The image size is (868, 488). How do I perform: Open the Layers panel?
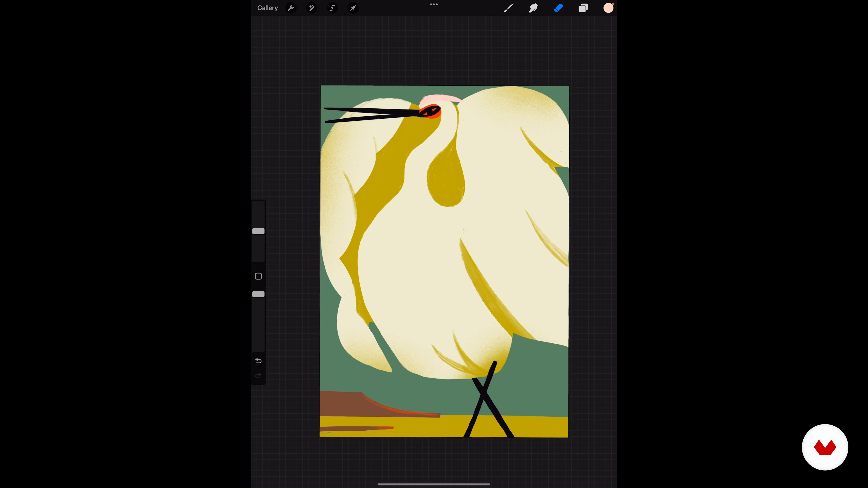coord(583,8)
